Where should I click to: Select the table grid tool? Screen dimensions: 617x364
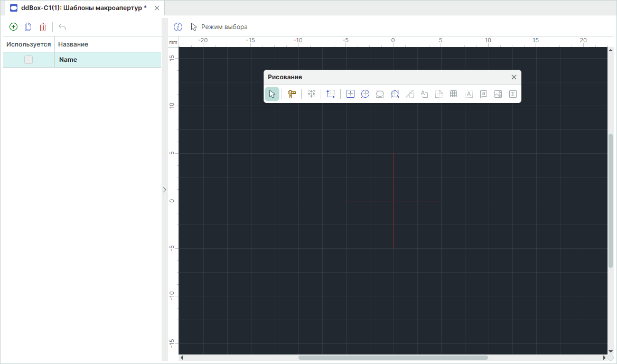(x=453, y=94)
